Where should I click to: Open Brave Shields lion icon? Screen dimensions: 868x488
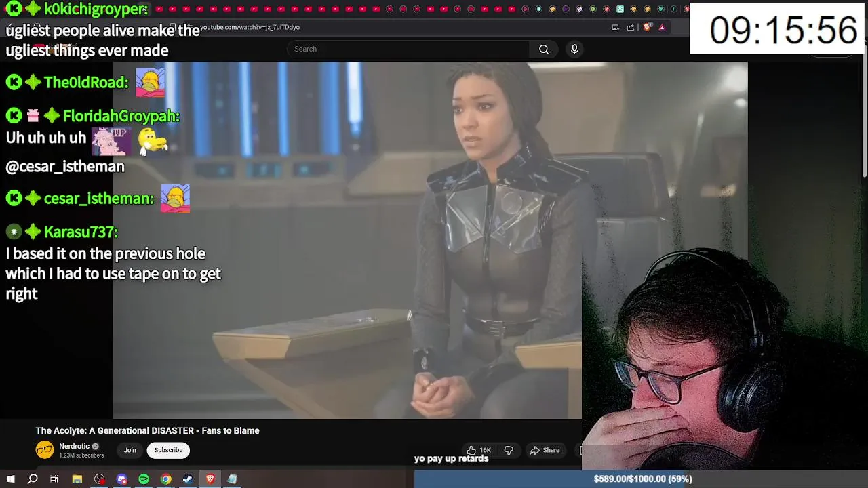pos(647,27)
